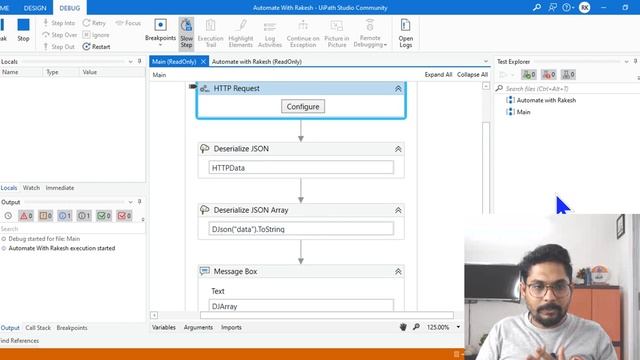Open the document tabs list dropdown
Viewport: 640px width, 360px height.
point(486,62)
